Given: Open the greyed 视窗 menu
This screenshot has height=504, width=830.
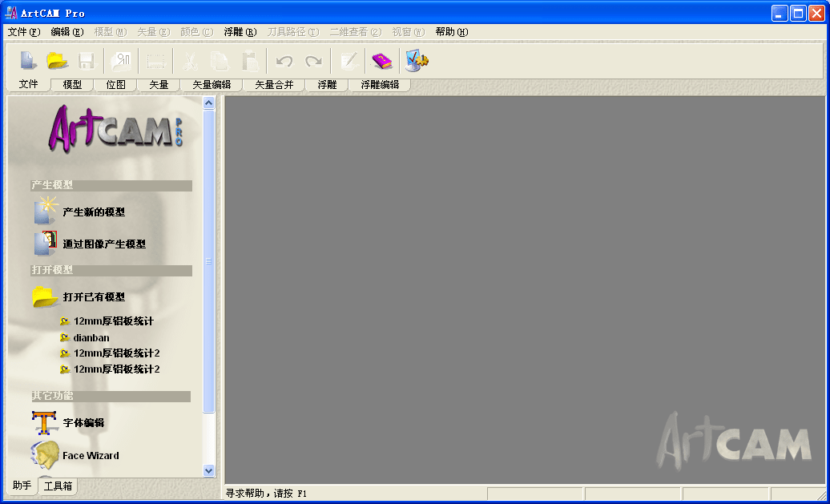Looking at the screenshot, I should click(409, 32).
